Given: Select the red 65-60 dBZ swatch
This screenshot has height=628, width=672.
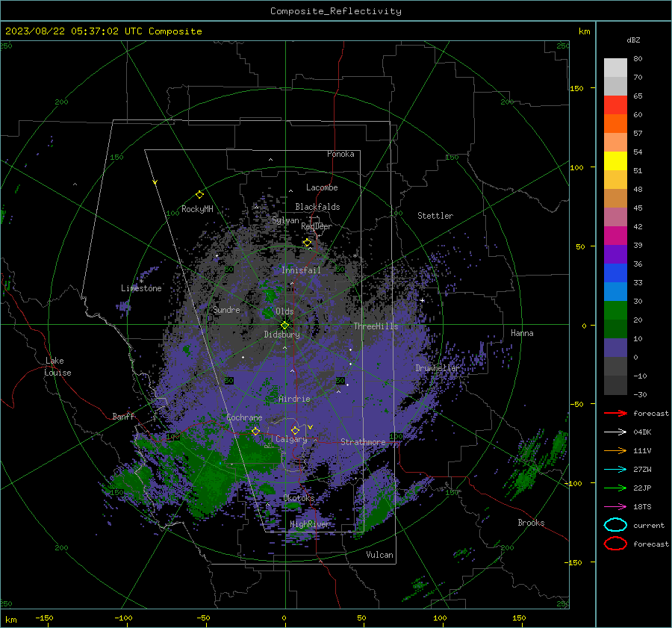Looking at the screenshot, I should tap(615, 105).
